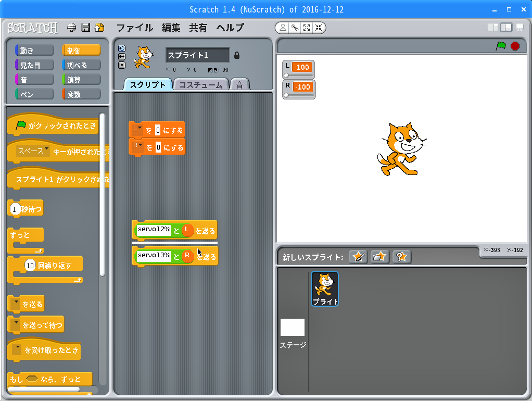Image resolution: width=532 pixels, height=401 pixels.
Task: Click the blocks palette horizontal scrollbar
Action: coord(44,389)
